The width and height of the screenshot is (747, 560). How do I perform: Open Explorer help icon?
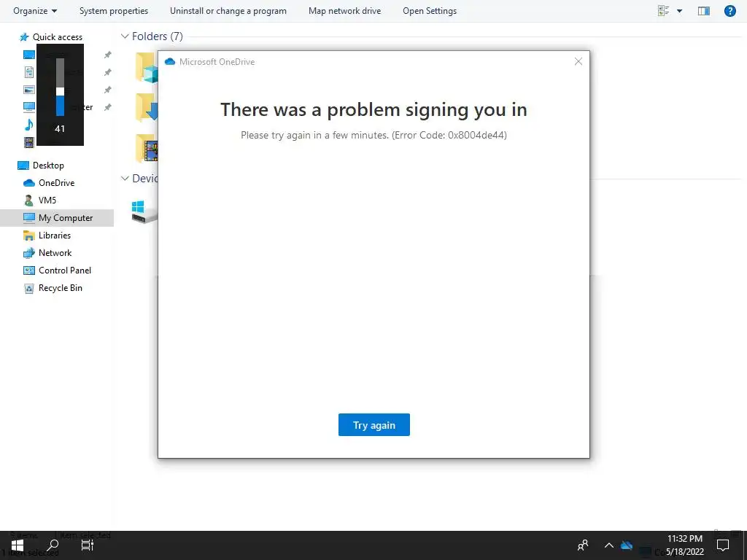tap(729, 10)
